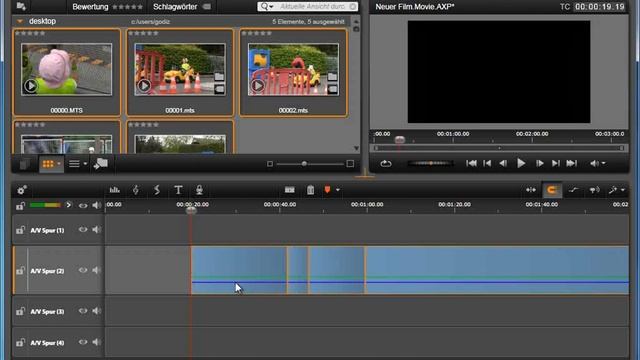Image resolution: width=640 pixels, height=360 pixels.
Task: Split clip with the razor tool
Action: coord(290,190)
